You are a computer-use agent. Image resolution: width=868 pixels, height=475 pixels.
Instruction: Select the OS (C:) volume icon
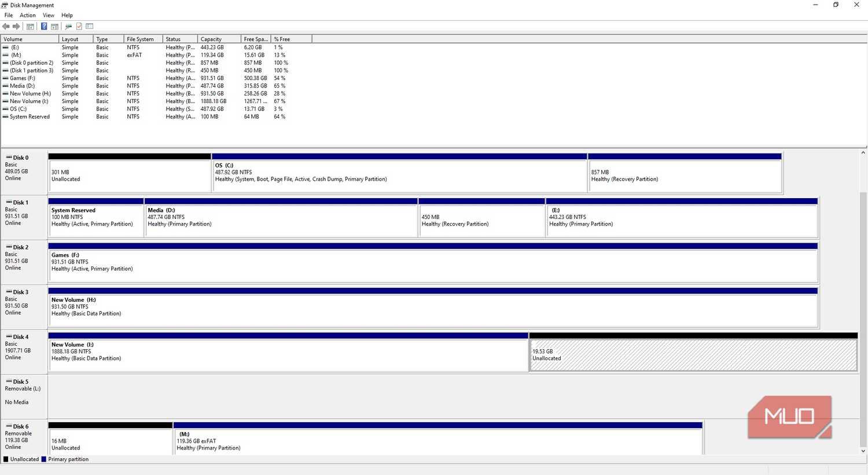(6, 109)
